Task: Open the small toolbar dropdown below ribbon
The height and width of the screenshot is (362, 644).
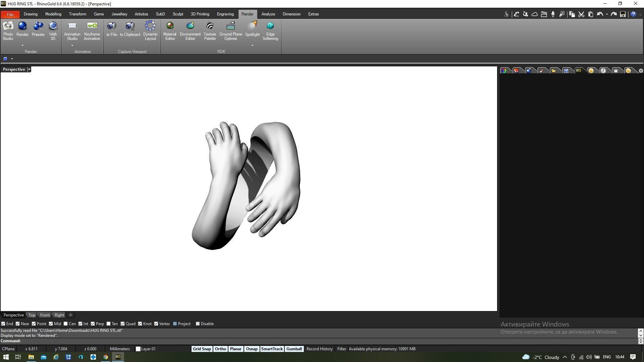Action: [x=12, y=59]
